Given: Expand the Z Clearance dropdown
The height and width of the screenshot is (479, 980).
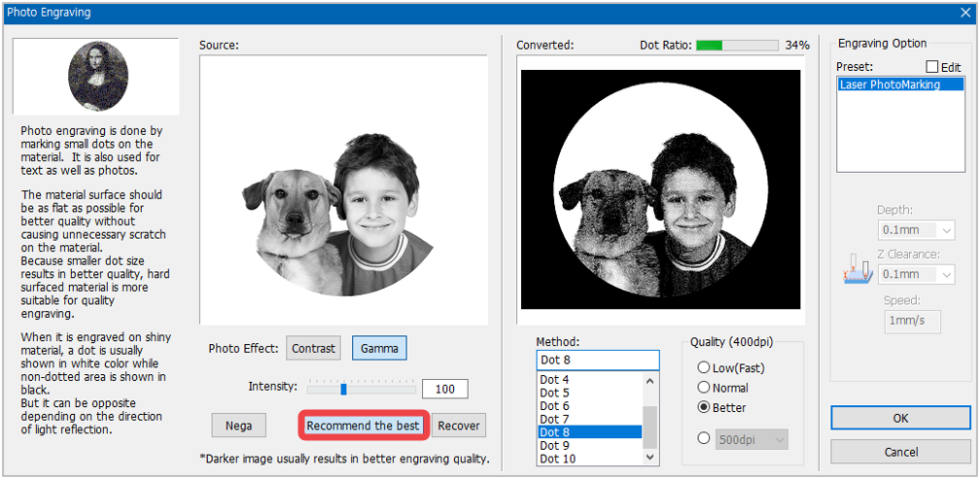Looking at the screenshot, I should 916,274.
